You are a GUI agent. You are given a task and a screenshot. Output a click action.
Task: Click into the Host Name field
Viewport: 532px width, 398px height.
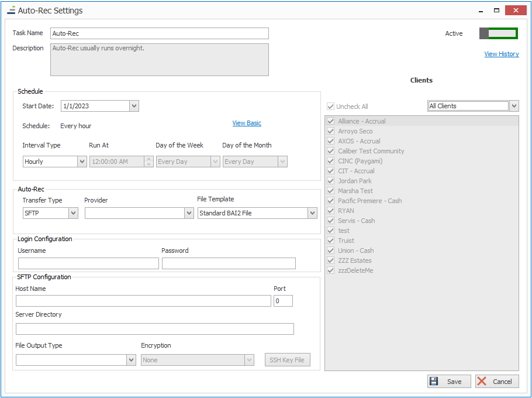coord(143,301)
